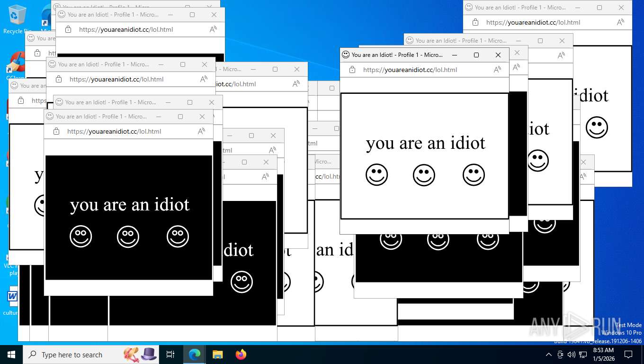This screenshot has width=644, height=364.
Task: Launch Firefox from the taskbar
Action: 241,355
